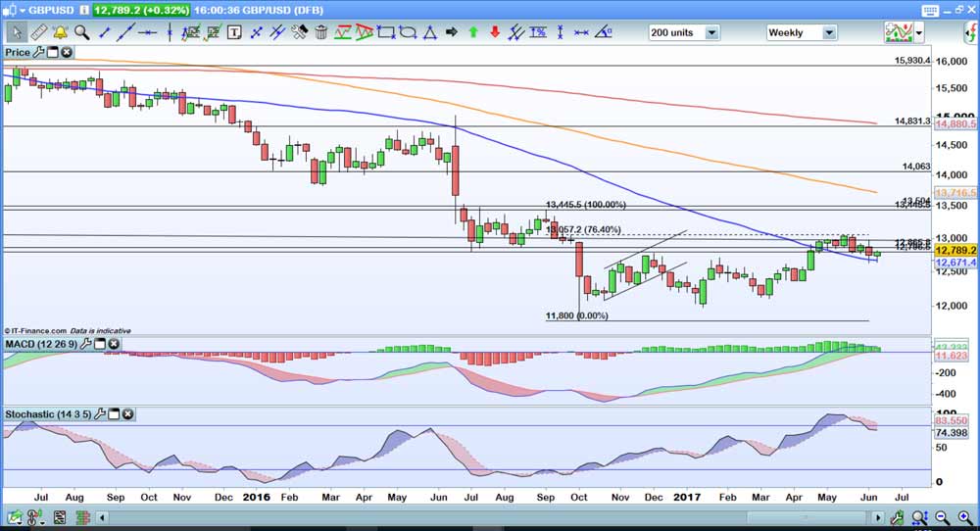This screenshot has width=980, height=531.
Task: Click the info icon next to GBPUSD
Action: [x=83, y=11]
